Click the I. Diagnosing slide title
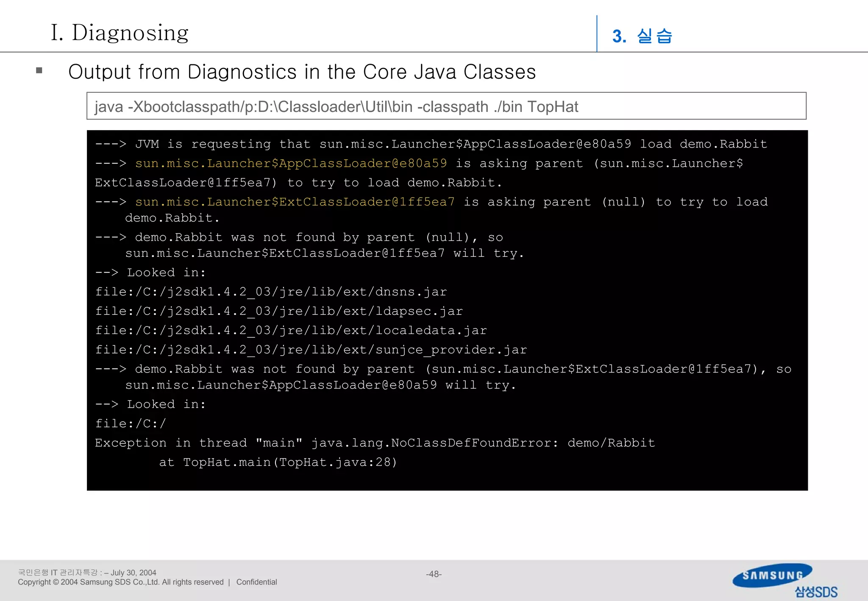 pyautogui.click(x=120, y=33)
